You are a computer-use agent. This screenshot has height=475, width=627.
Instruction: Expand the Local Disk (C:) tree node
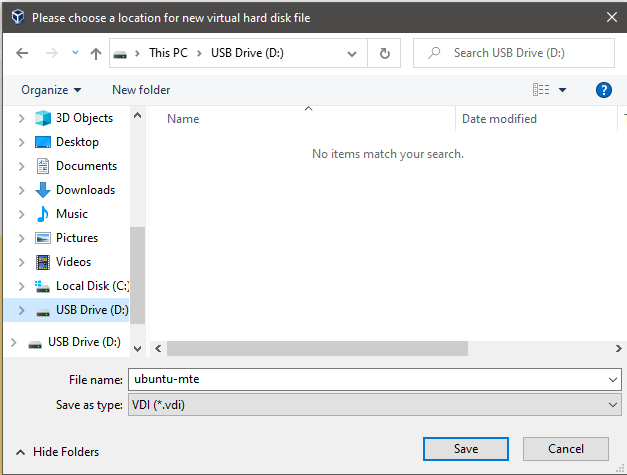pyautogui.click(x=21, y=286)
